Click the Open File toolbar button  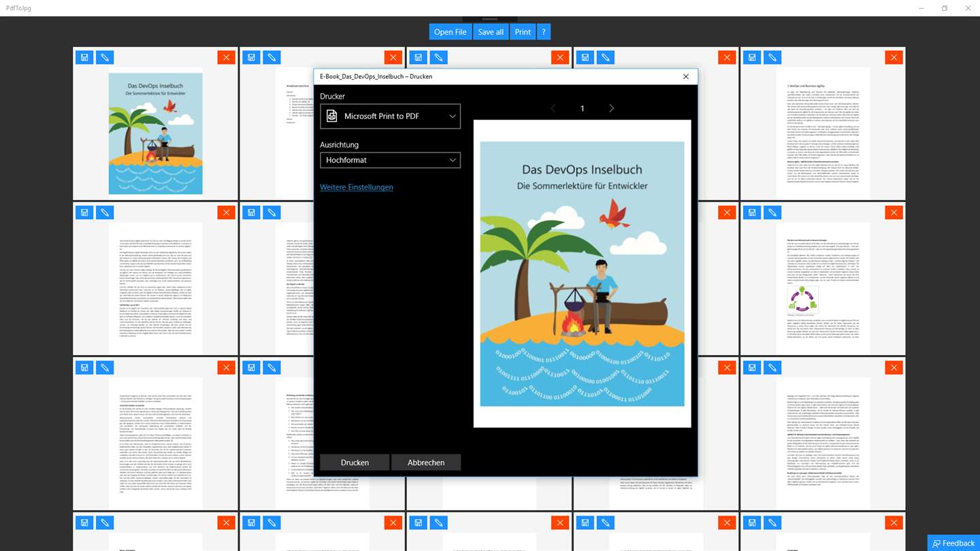point(451,32)
